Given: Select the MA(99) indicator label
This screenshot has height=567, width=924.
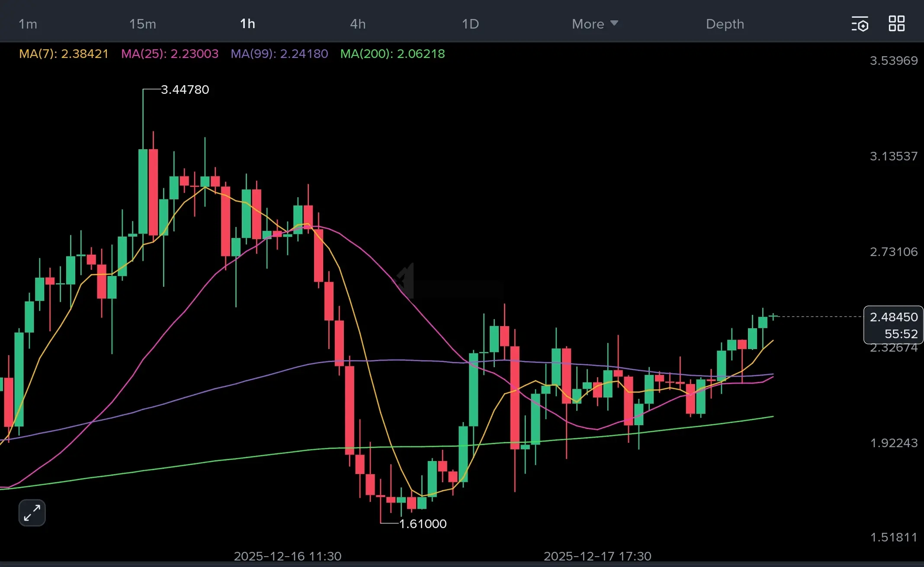Looking at the screenshot, I should tap(279, 54).
